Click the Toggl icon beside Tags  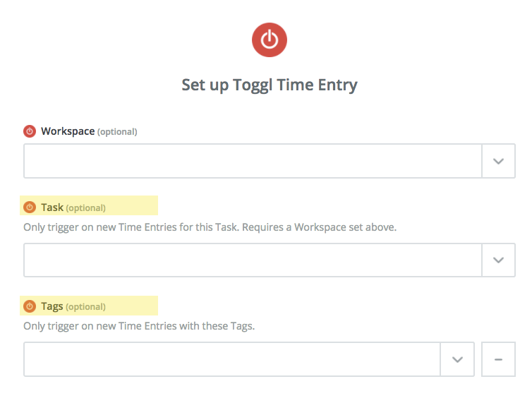pyautogui.click(x=30, y=306)
